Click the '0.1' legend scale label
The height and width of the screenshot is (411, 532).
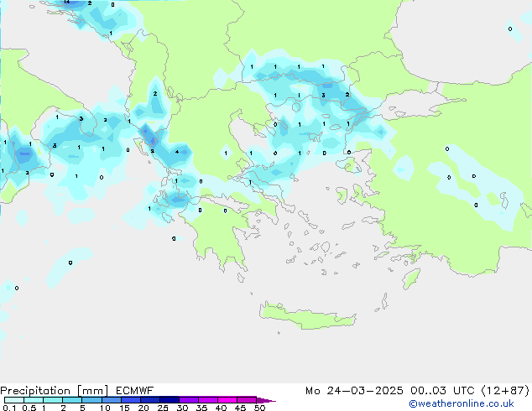coord(9,408)
